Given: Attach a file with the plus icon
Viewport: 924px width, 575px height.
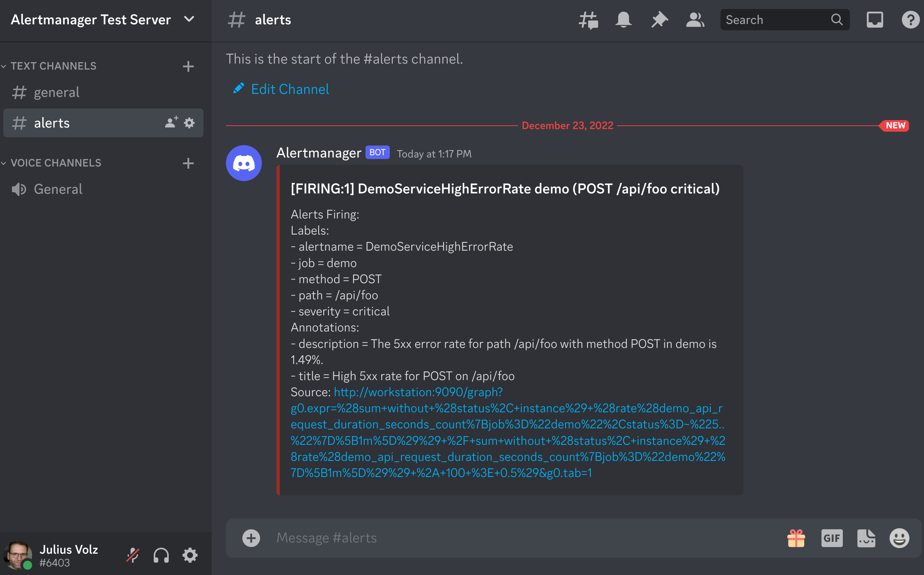Looking at the screenshot, I should (251, 538).
